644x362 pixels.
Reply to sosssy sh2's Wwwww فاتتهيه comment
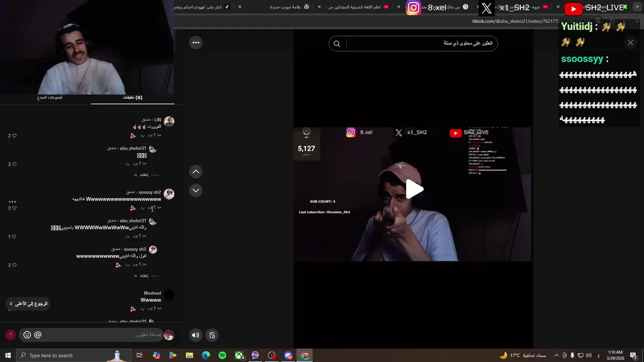(142, 207)
